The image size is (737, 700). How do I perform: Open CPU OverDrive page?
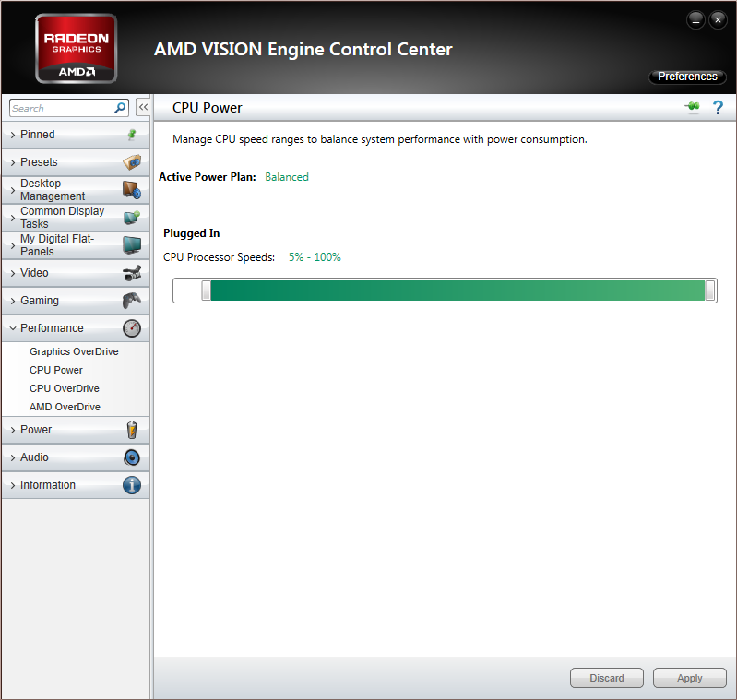(x=65, y=388)
